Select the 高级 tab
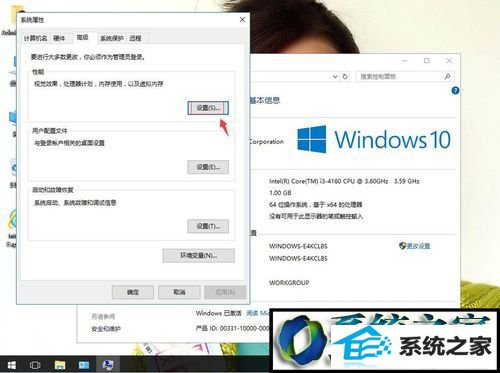The width and height of the screenshot is (500, 373). (83, 37)
